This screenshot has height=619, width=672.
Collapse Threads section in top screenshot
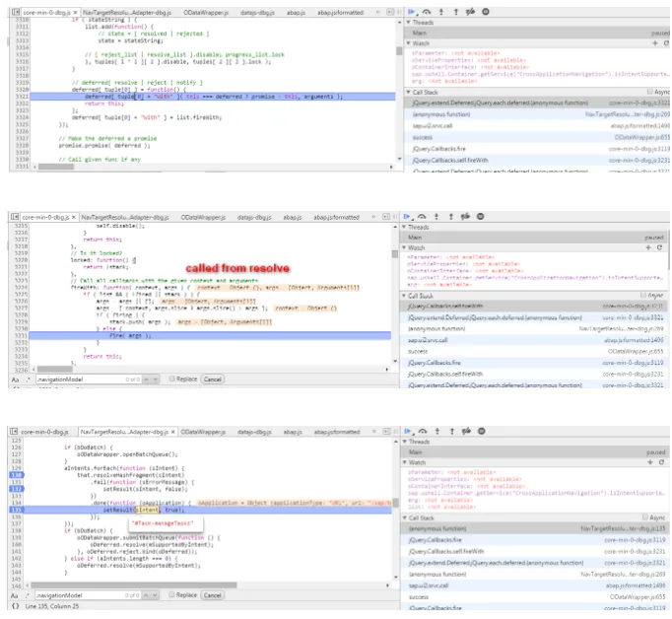tap(409, 23)
